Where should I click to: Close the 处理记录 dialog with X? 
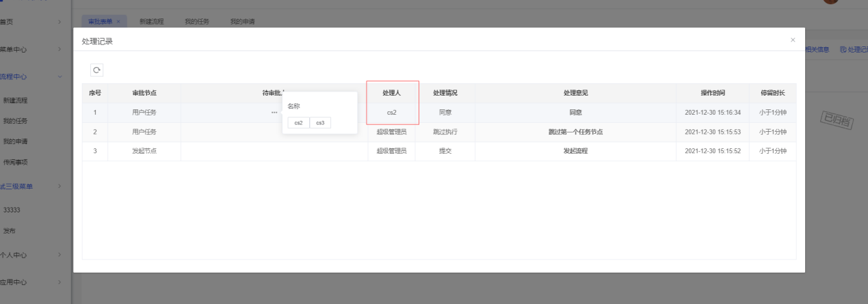793,40
